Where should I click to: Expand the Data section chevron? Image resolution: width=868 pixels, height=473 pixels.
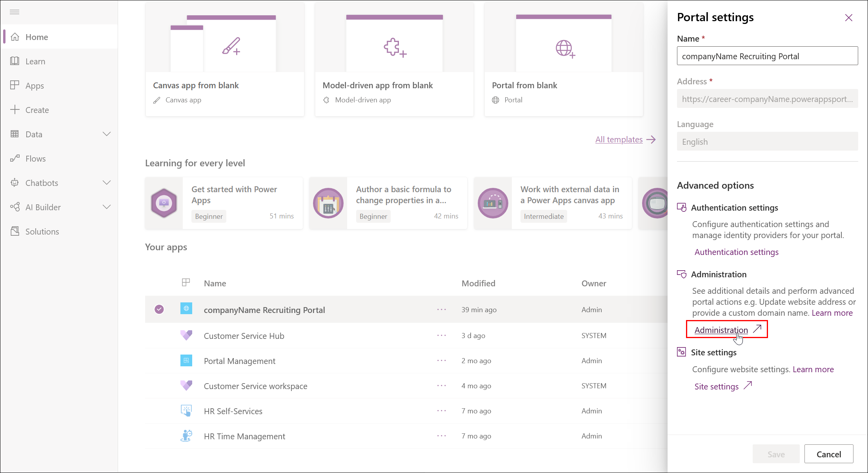tap(107, 134)
